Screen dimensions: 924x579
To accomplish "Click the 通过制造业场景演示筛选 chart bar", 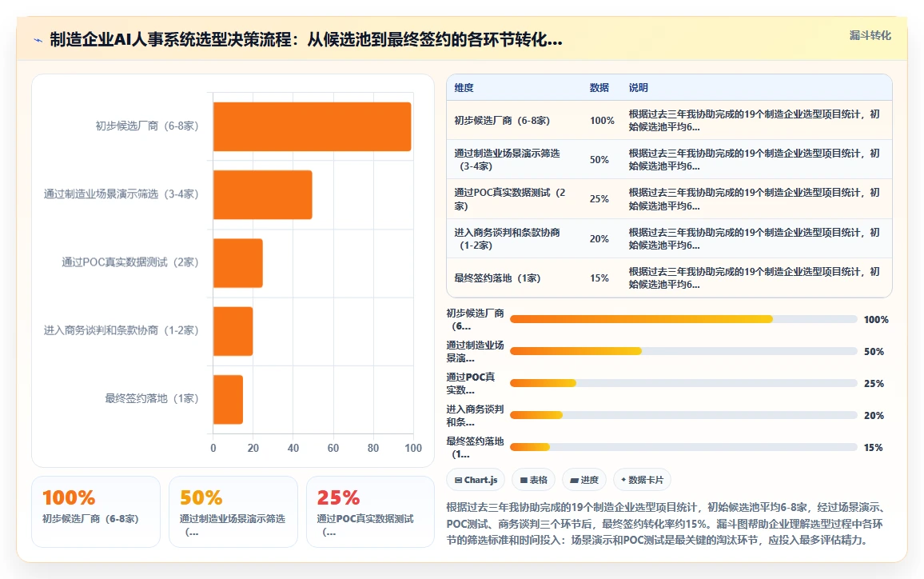I will tap(263, 194).
